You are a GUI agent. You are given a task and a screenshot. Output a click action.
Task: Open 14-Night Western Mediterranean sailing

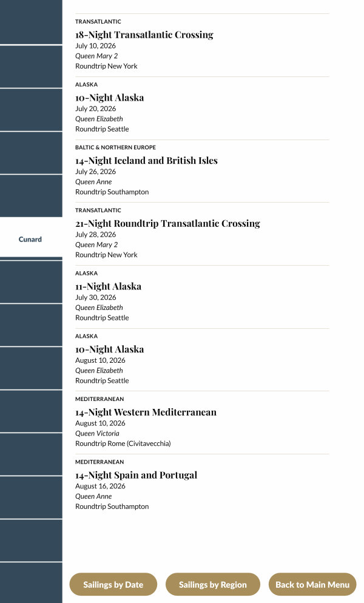pos(146,413)
